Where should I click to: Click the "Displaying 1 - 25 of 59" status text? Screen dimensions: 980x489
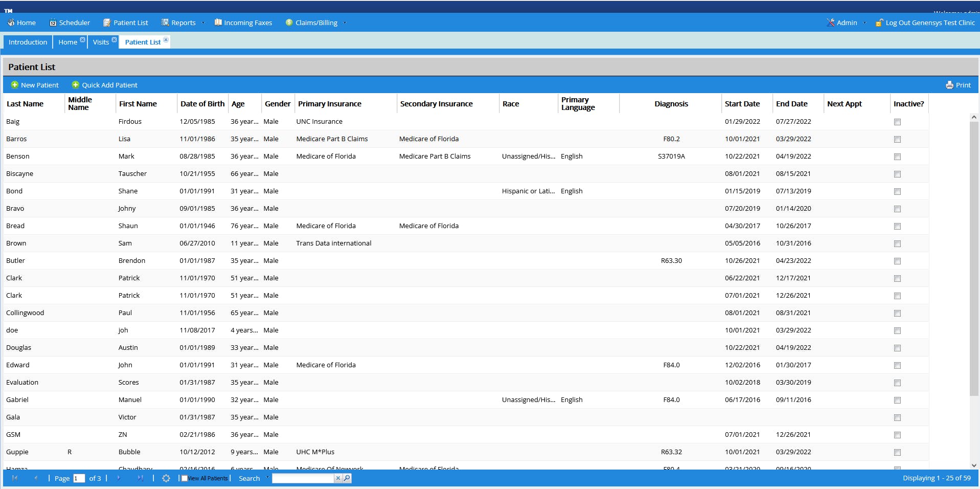click(x=937, y=478)
